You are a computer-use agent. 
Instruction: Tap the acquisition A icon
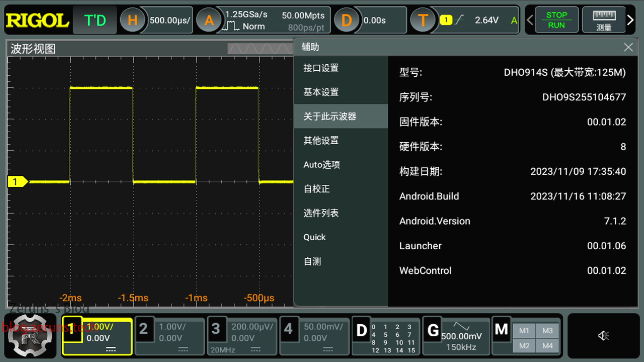pyautogui.click(x=209, y=20)
